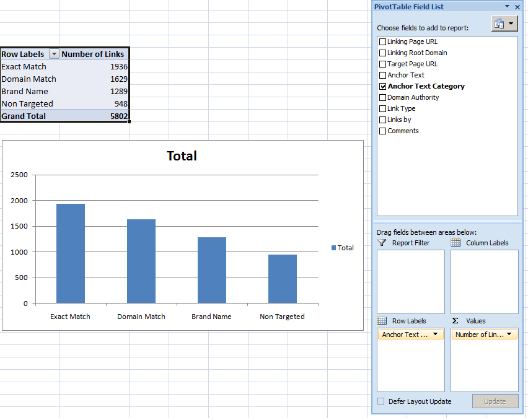Click the Column Labels area icon
Image resolution: width=528 pixels, height=420 pixels.
point(456,243)
